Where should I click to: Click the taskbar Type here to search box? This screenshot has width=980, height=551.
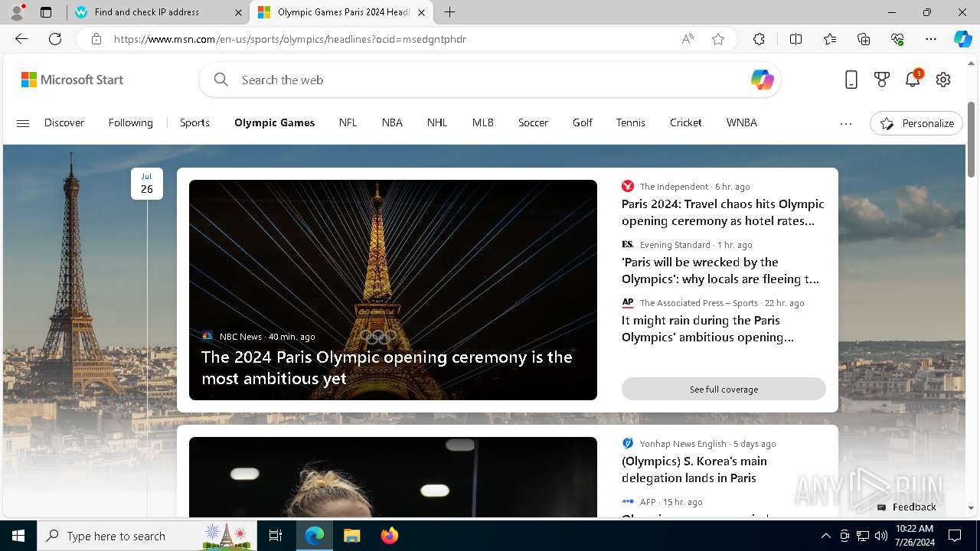point(146,536)
